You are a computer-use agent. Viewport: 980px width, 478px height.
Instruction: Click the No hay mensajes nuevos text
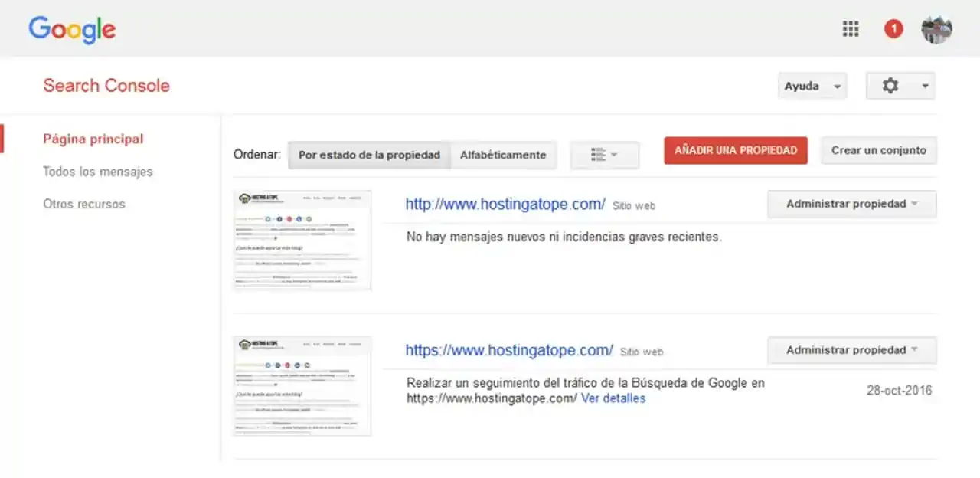point(564,237)
